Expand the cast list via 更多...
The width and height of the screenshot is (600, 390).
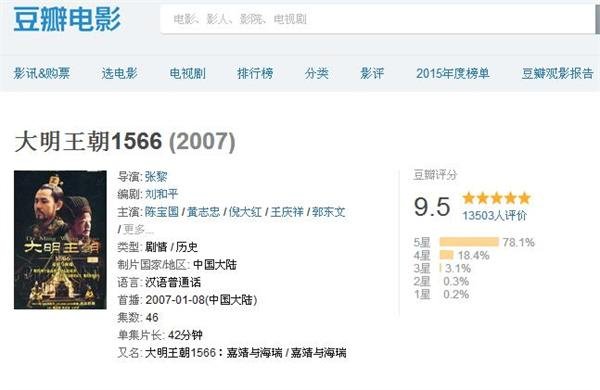(x=138, y=230)
